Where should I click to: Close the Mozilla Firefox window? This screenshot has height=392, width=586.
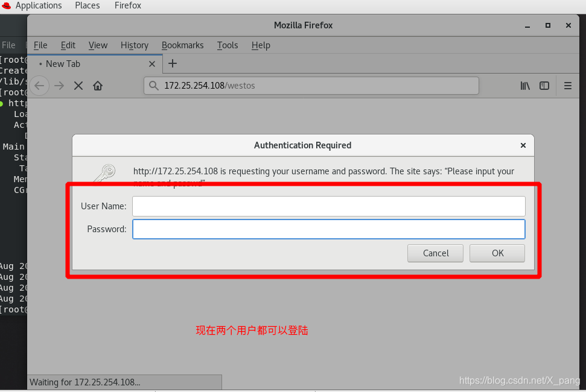pos(568,25)
